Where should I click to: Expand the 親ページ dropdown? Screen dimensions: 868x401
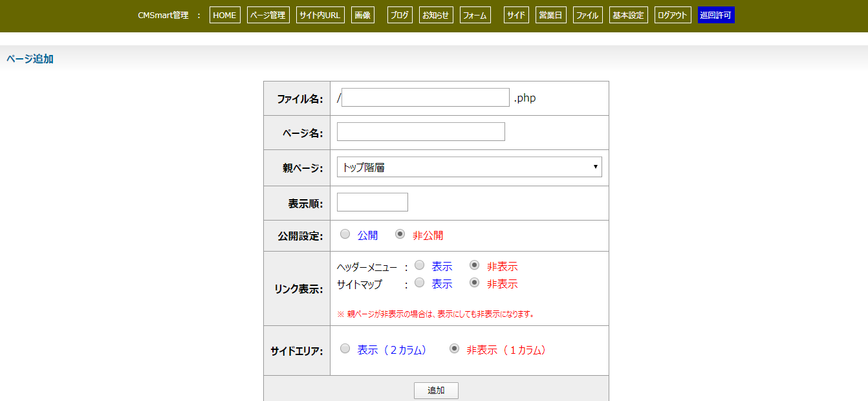point(469,167)
